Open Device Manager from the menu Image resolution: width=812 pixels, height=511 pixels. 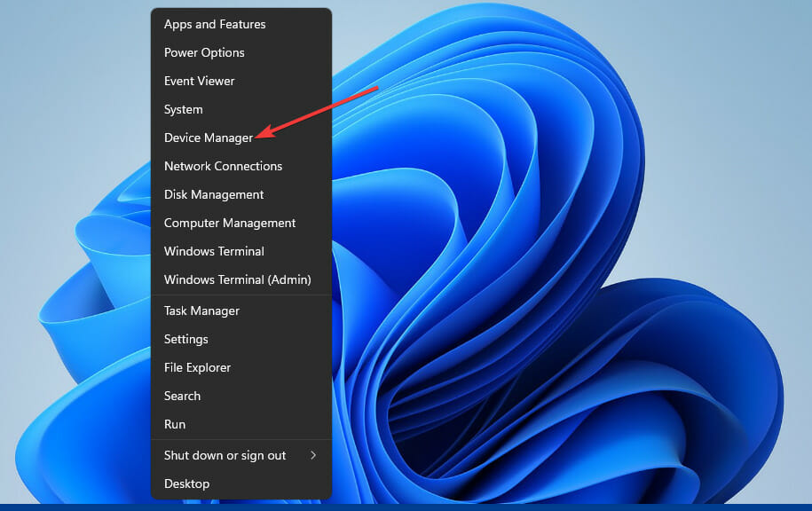pyautogui.click(x=241, y=138)
